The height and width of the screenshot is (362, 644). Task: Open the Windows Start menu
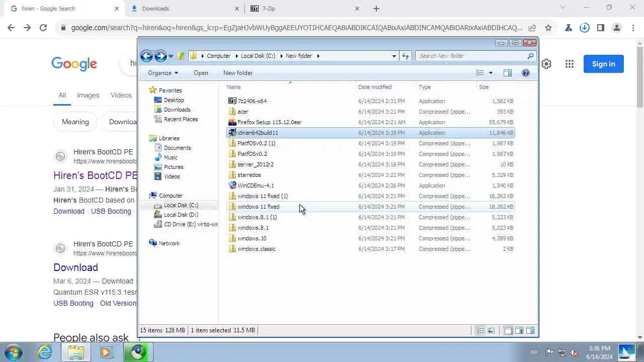click(x=14, y=352)
